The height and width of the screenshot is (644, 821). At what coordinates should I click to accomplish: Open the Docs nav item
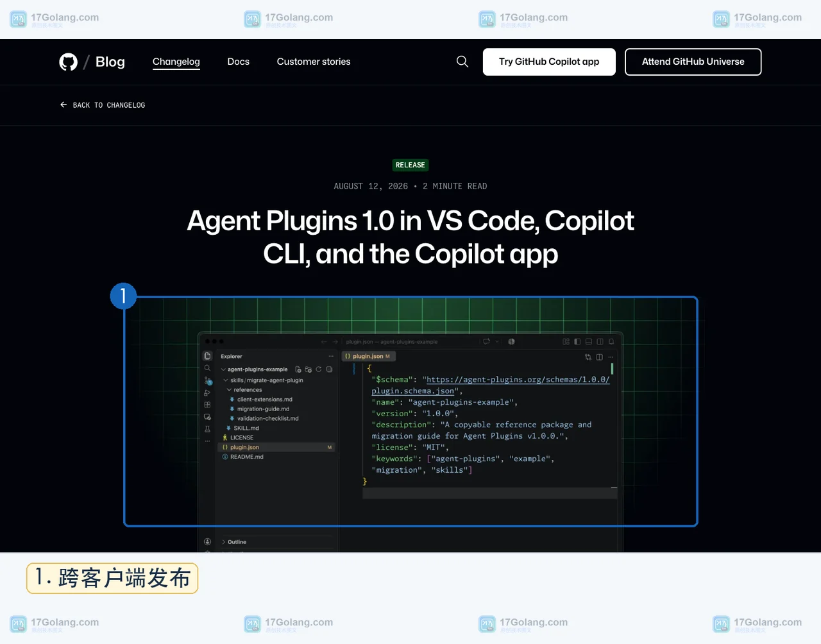(239, 62)
